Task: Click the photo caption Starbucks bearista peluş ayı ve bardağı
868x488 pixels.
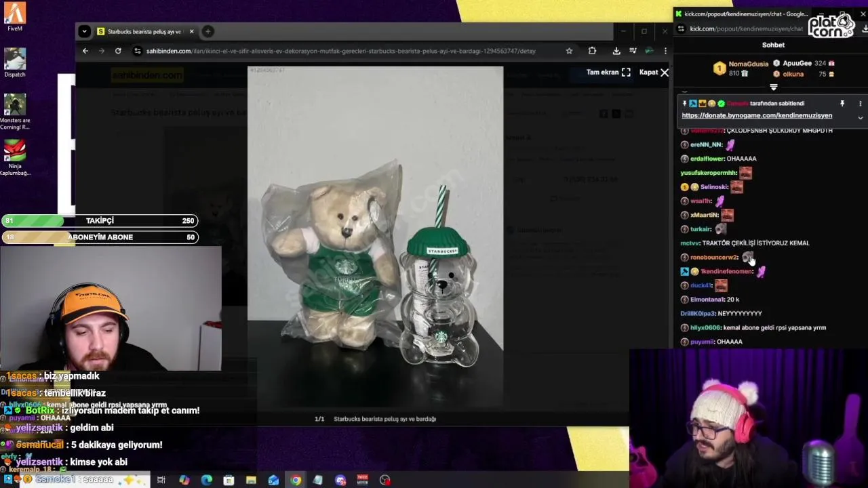Action: tap(384, 419)
